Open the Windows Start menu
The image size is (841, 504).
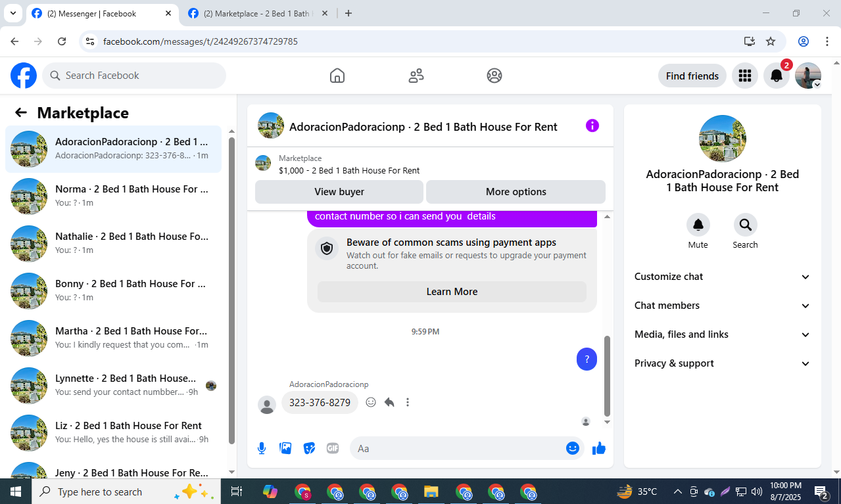click(16, 492)
